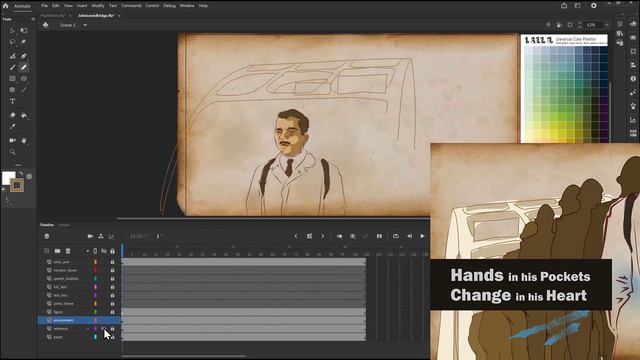
Task: Open the Commands menu
Action: (131, 6)
